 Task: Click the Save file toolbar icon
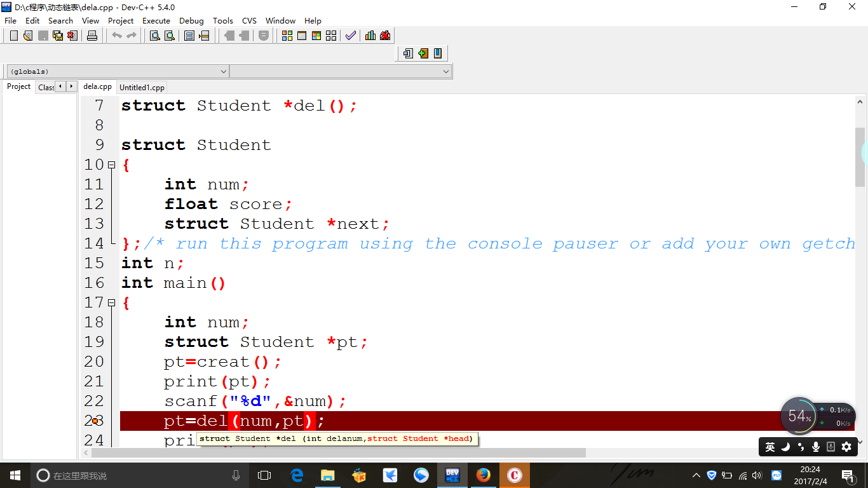pyautogui.click(x=43, y=36)
